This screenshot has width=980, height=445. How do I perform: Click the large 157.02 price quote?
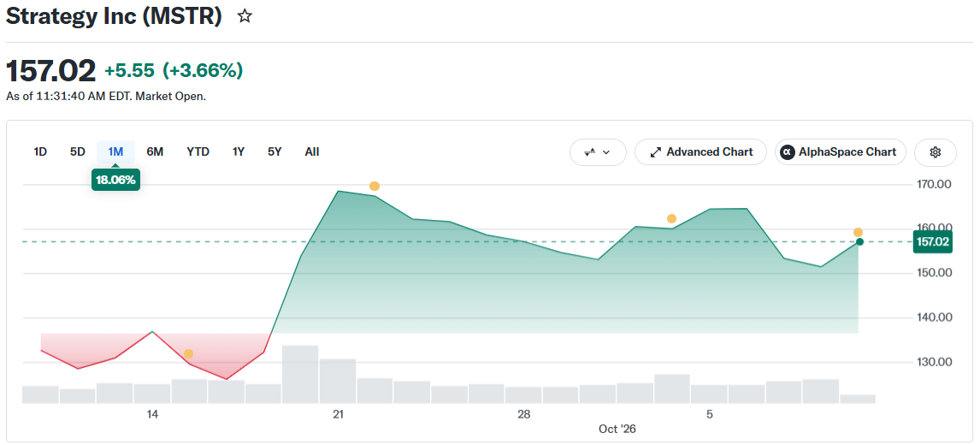50,71
